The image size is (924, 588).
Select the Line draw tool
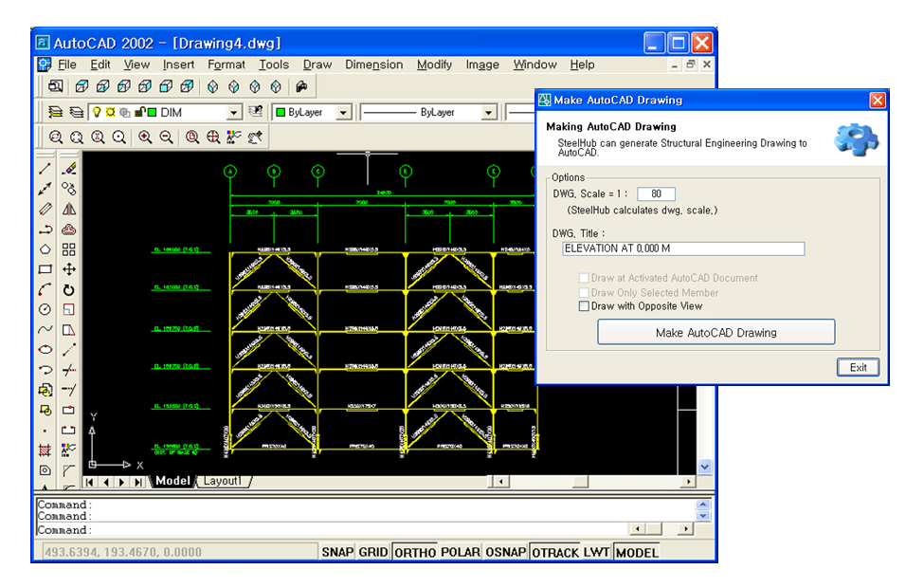coord(45,169)
